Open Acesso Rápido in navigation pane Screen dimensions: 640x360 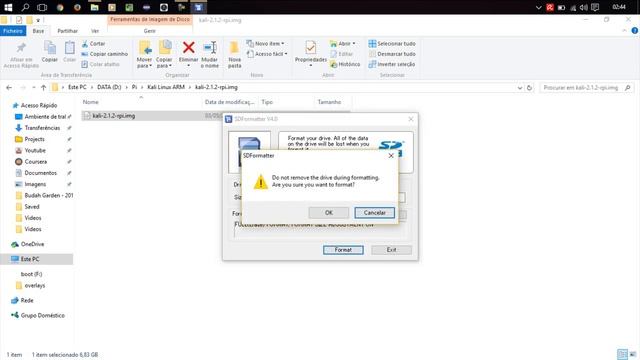(x=39, y=105)
